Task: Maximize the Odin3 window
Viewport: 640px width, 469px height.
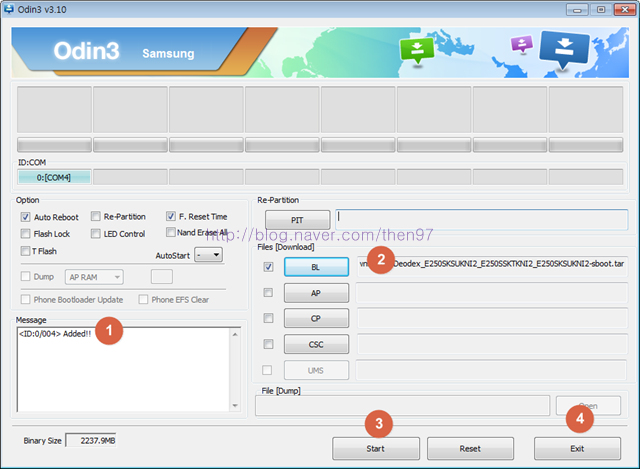Action: click(601, 9)
